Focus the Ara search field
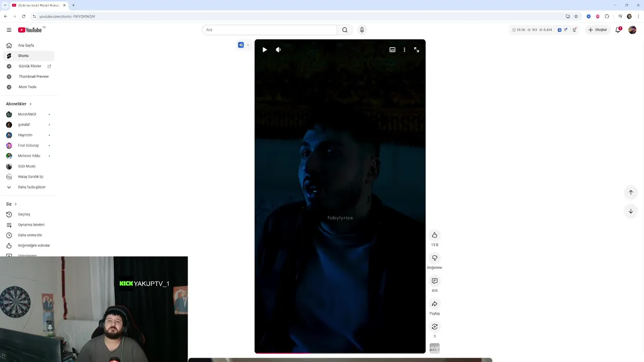The width and height of the screenshot is (644, 362). (269, 30)
